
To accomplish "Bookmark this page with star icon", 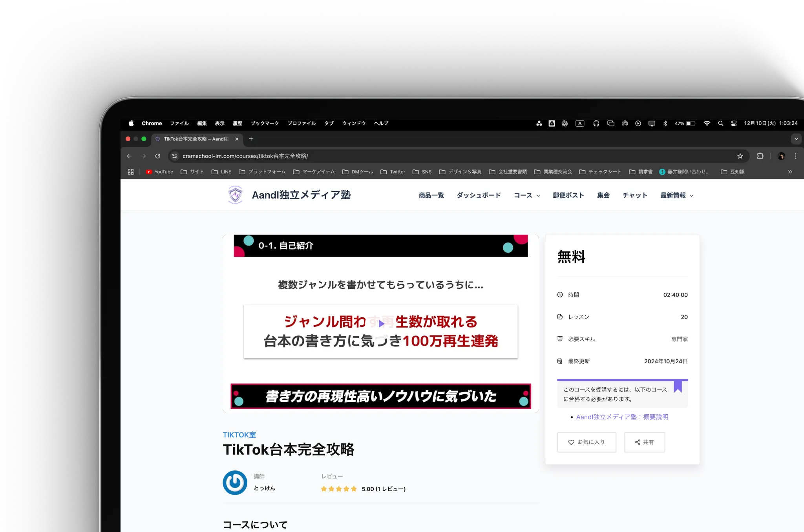I will click(740, 156).
